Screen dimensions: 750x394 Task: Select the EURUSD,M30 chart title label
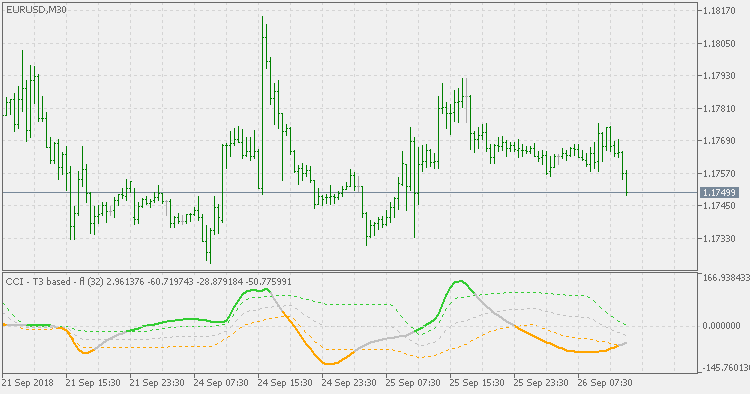click(x=36, y=9)
